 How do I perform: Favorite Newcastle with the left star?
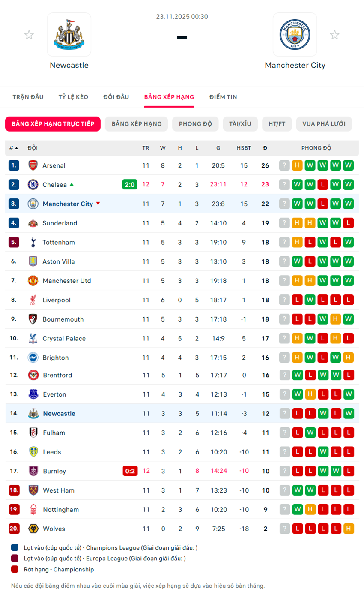29,35
